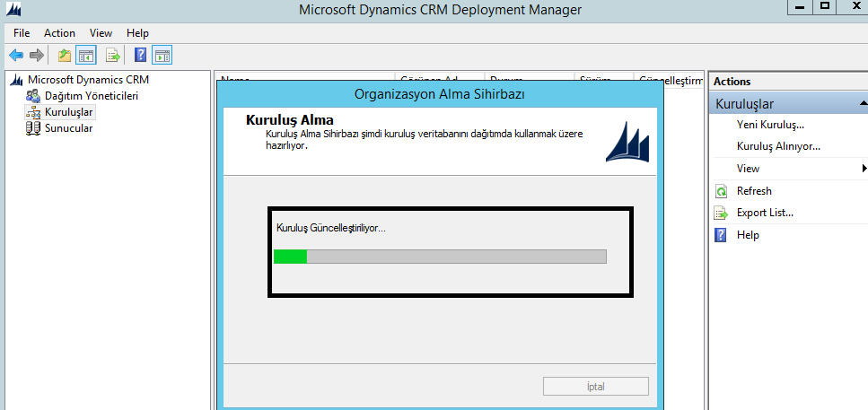Image resolution: width=868 pixels, height=410 pixels.
Task: Click Refresh in the Actions pane
Action: click(754, 191)
